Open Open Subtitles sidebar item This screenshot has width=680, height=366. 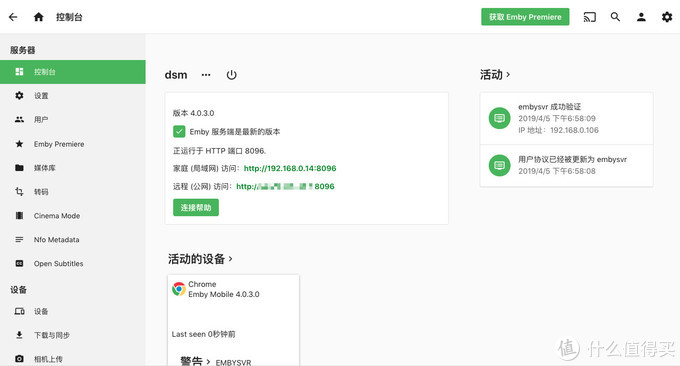click(x=72, y=263)
